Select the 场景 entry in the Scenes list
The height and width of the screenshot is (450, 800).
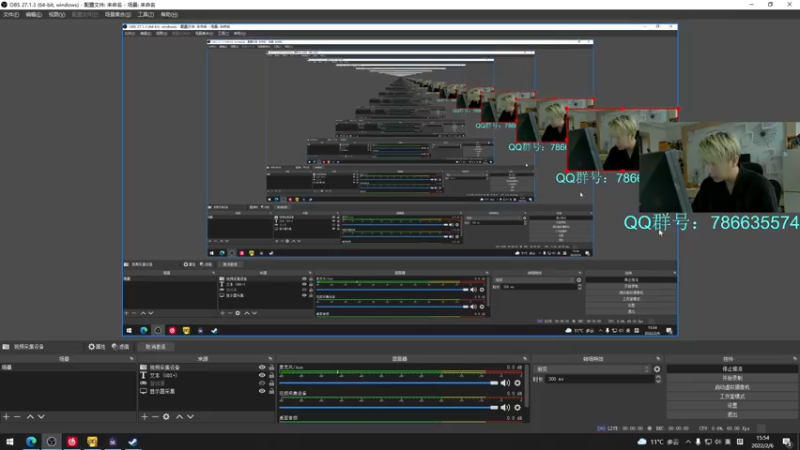(68, 367)
